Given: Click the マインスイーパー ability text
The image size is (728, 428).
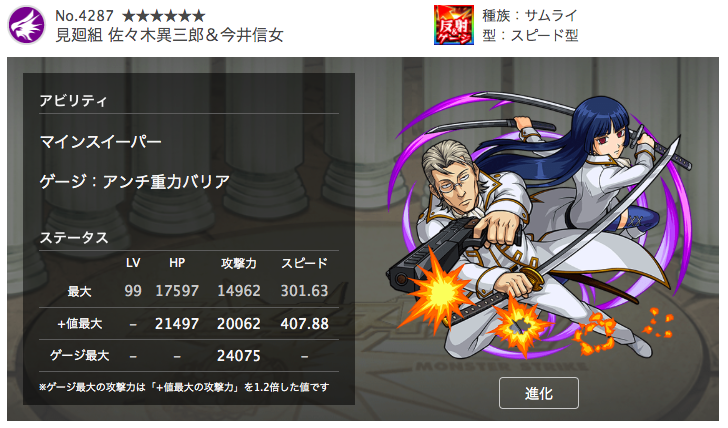Looking at the screenshot, I should coord(101,142).
